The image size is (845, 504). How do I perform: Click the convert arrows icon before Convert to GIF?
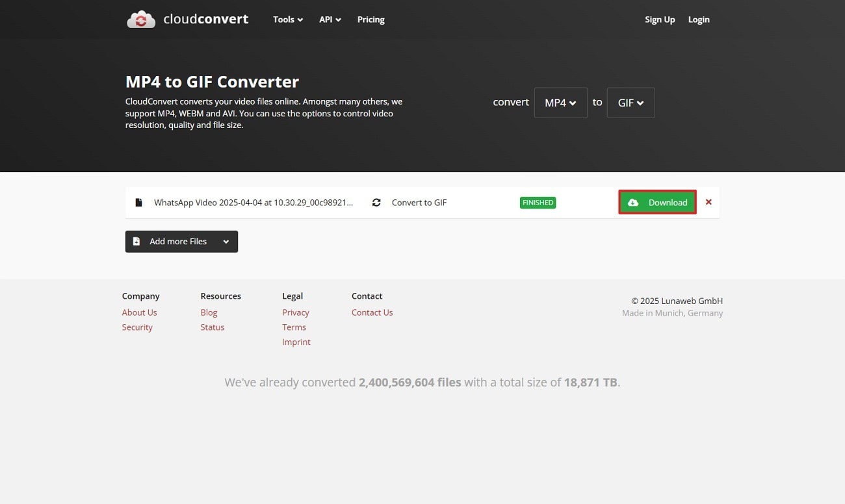(376, 203)
